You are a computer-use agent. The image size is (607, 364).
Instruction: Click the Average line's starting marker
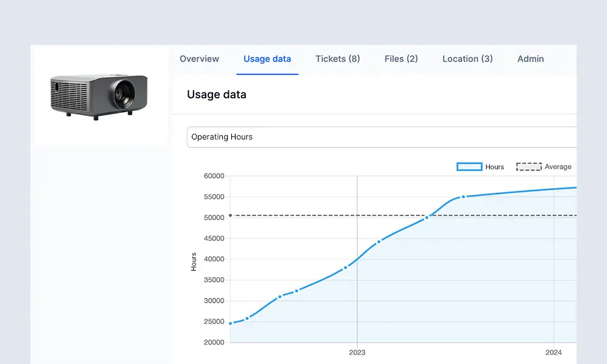click(x=230, y=215)
